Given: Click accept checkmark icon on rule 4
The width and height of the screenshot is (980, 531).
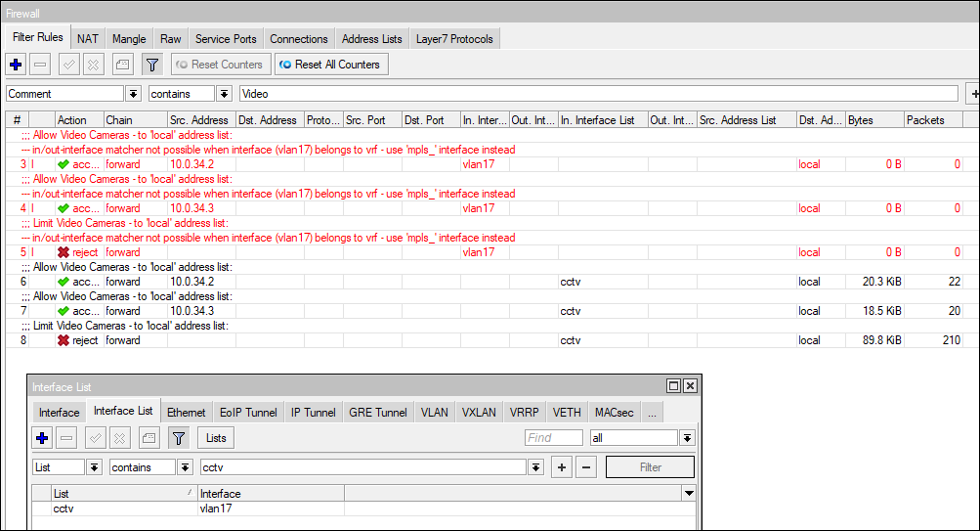Looking at the screenshot, I should pos(64,208).
